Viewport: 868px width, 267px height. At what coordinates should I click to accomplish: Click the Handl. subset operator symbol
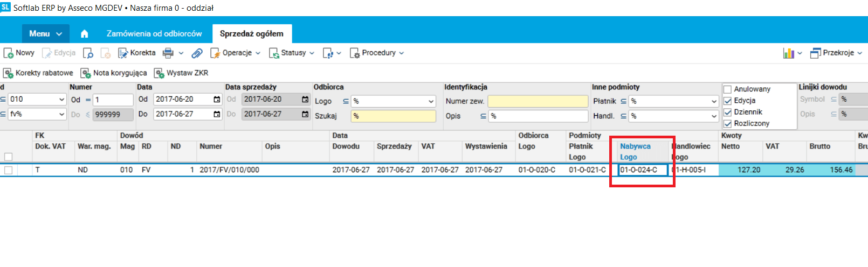pyautogui.click(x=623, y=116)
